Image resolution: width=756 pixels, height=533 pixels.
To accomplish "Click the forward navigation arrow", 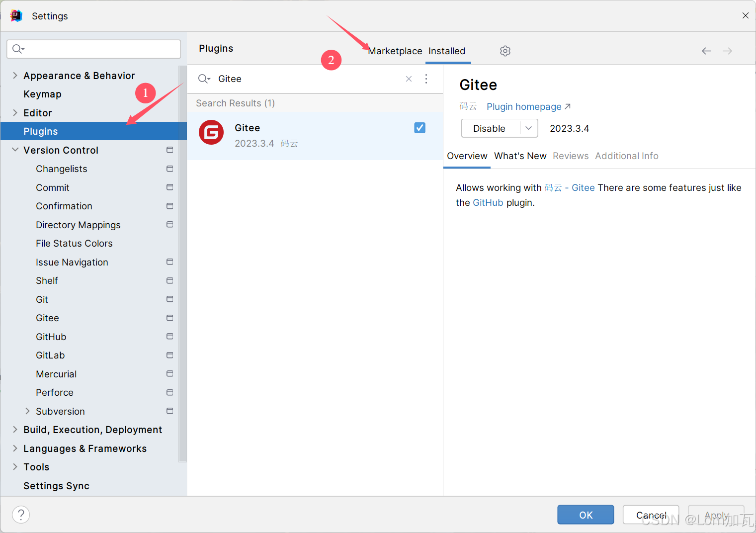I will pyautogui.click(x=727, y=51).
